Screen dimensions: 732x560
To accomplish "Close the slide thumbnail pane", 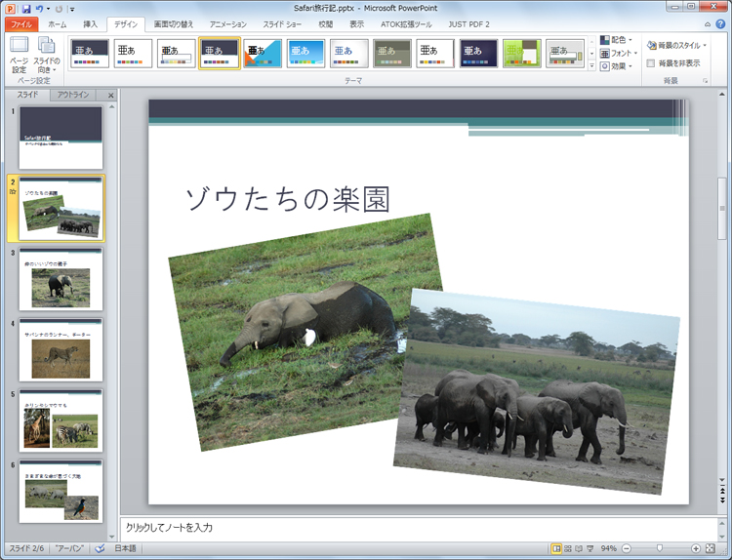I will 110,96.
